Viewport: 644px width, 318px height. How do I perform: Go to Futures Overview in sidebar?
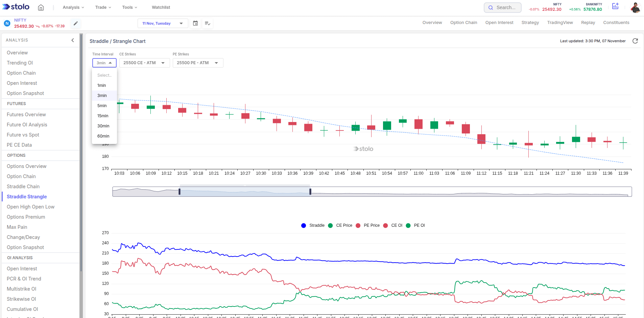(26, 115)
